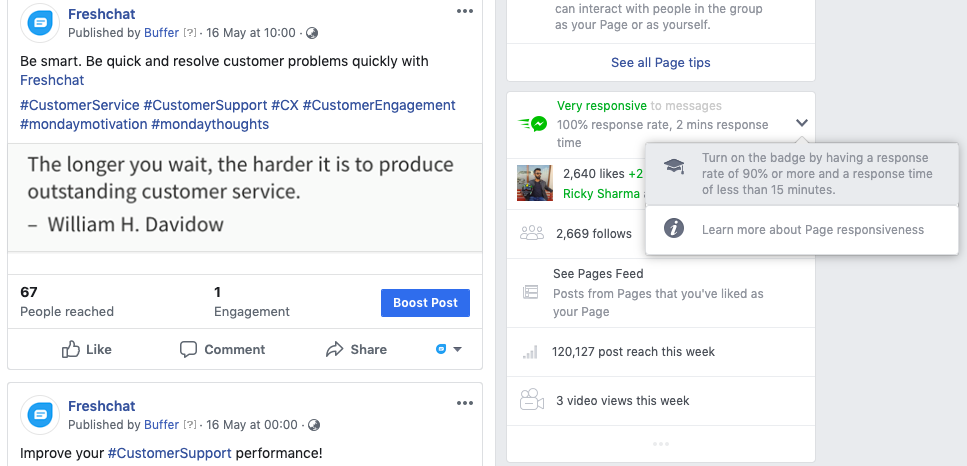Open the #mondaymotivation hashtag
The height and width of the screenshot is (466, 967).
point(84,125)
